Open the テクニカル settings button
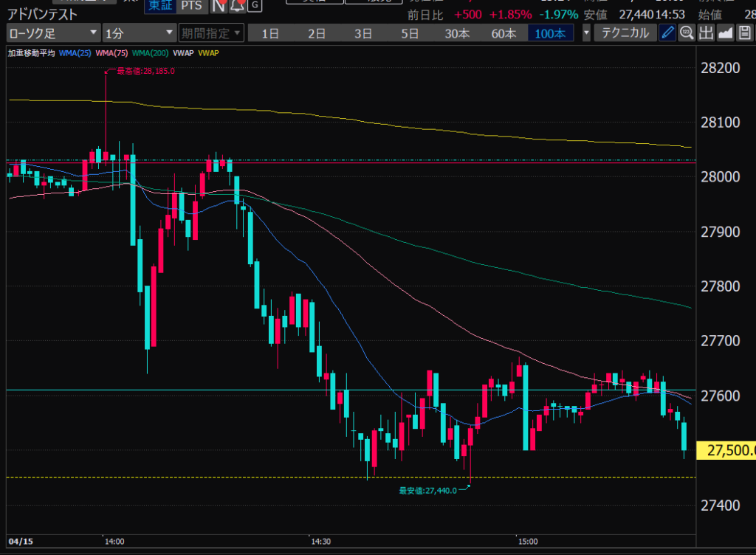 625,32
